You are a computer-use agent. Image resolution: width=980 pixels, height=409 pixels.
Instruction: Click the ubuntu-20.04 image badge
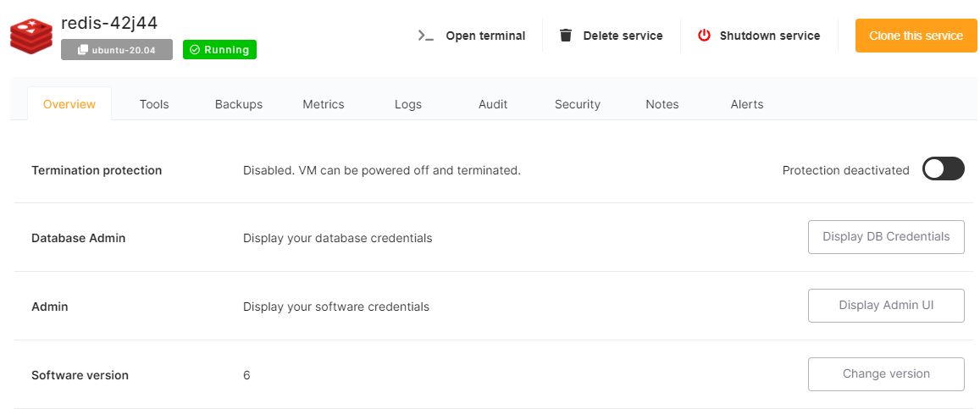click(117, 49)
